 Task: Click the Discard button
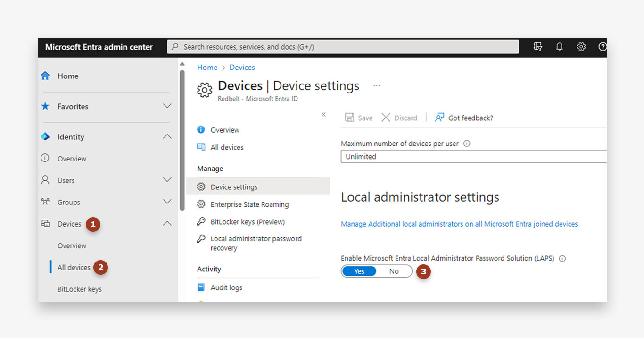(399, 118)
